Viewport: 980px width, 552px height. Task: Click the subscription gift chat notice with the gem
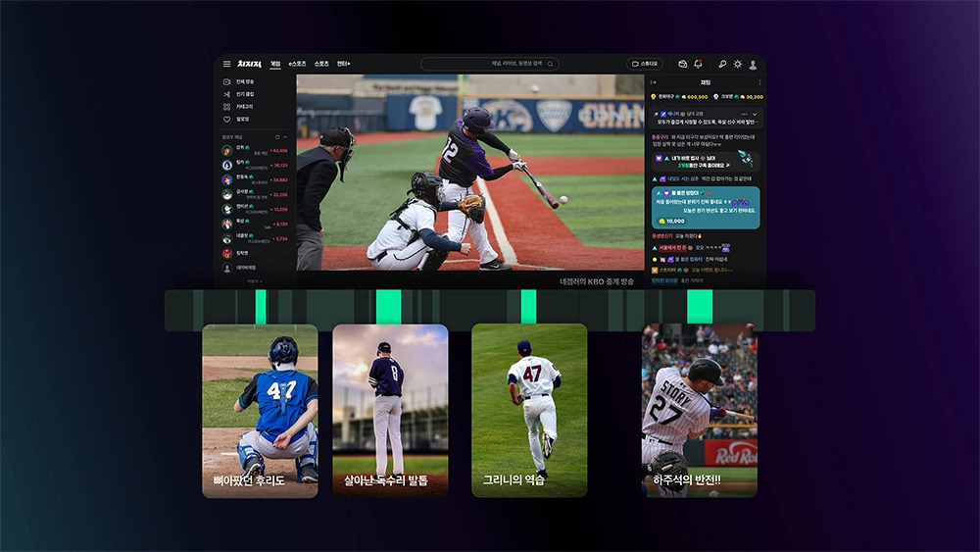706,162
